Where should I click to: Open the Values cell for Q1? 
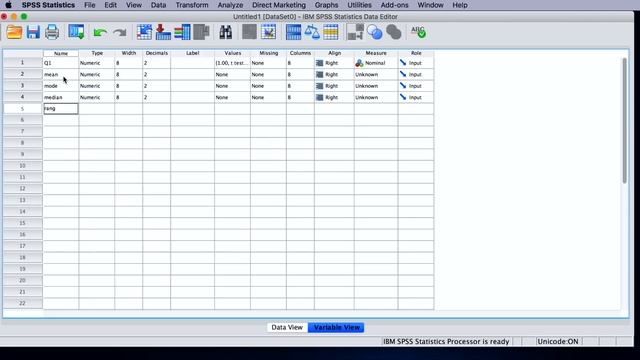(232, 63)
